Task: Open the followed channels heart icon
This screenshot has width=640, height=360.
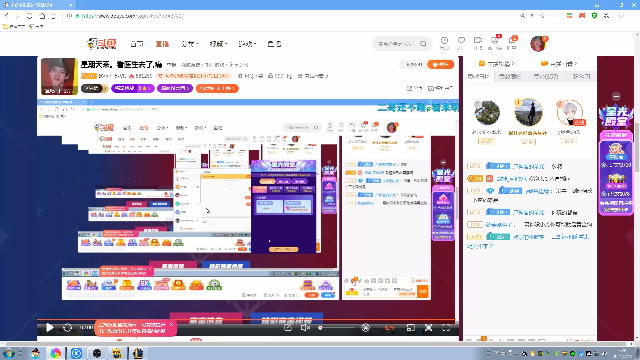Action: coord(461,42)
